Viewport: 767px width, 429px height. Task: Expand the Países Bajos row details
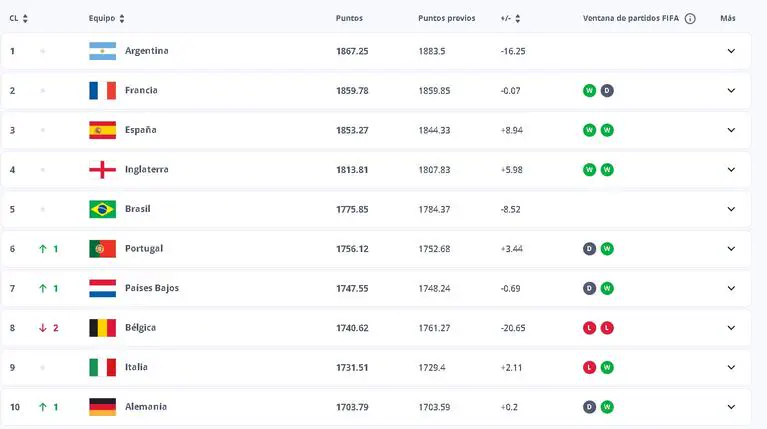(731, 288)
